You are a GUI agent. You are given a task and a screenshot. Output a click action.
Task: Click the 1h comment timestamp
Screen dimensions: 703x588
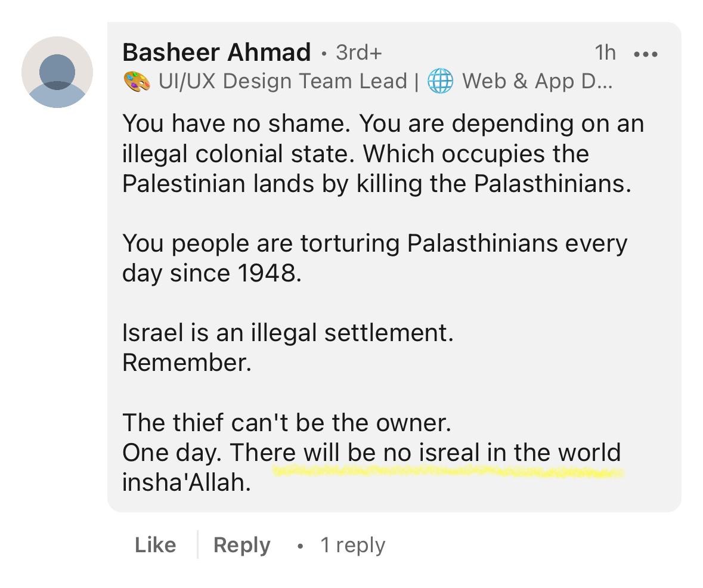point(605,53)
